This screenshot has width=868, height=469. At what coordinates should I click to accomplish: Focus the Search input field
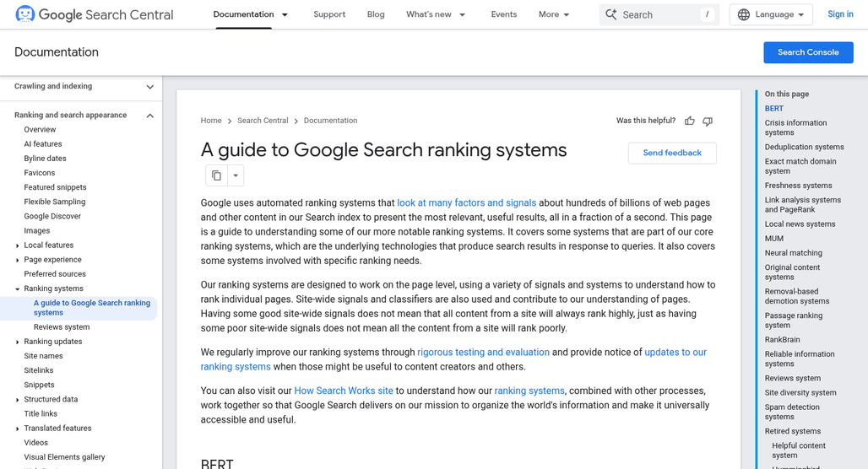tap(659, 14)
